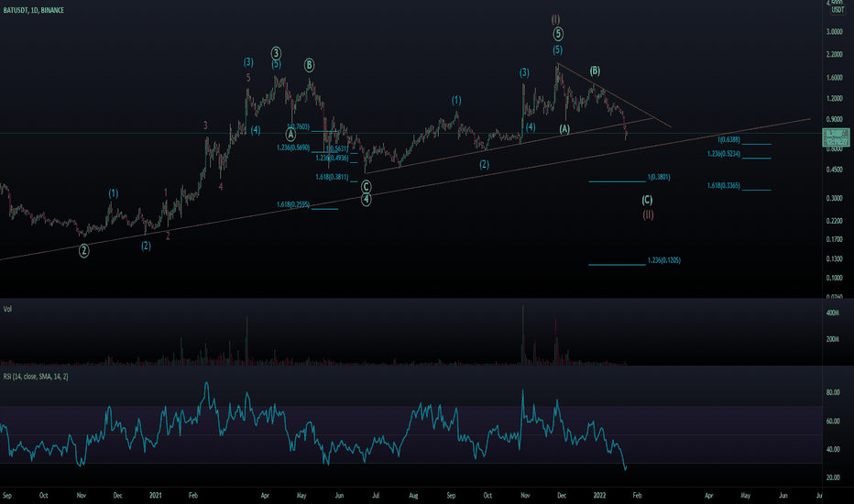Screen dimensions: 854x504
Task: Select the 1(0.6388) Fibonacci label
Action: (728, 140)
